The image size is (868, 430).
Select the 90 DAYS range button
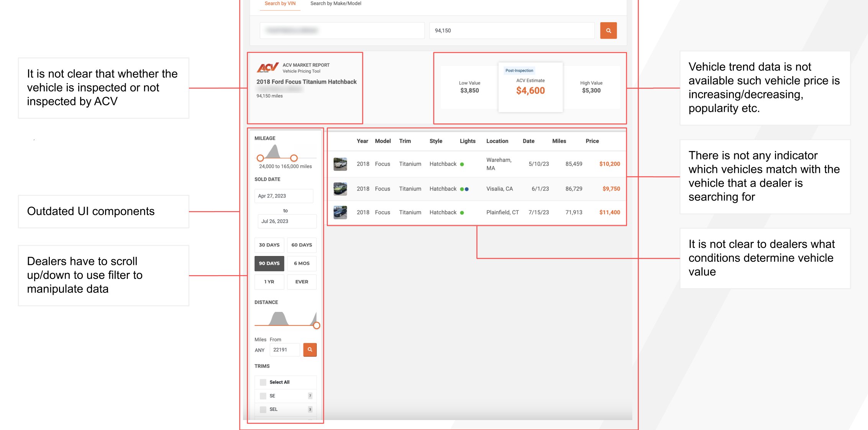(269, 263)
